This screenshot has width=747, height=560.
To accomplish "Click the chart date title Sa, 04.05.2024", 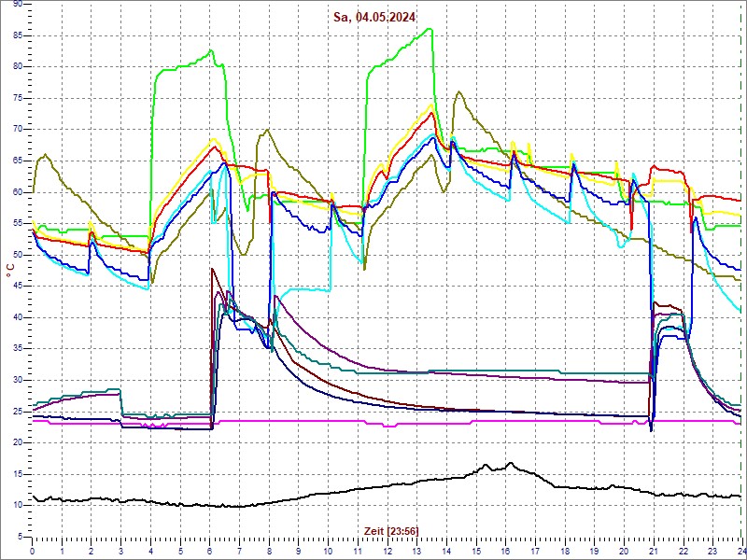I will coord(374,18).
